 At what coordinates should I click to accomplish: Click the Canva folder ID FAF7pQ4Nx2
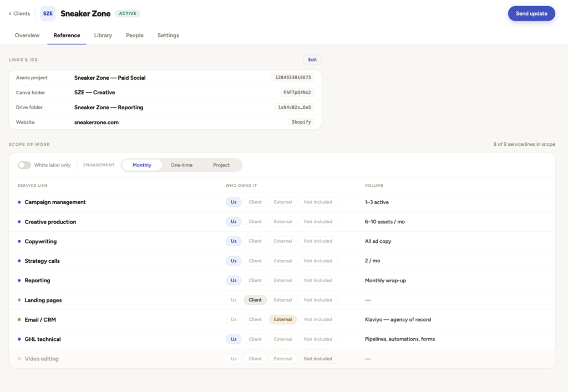click(x=297, y=92)
